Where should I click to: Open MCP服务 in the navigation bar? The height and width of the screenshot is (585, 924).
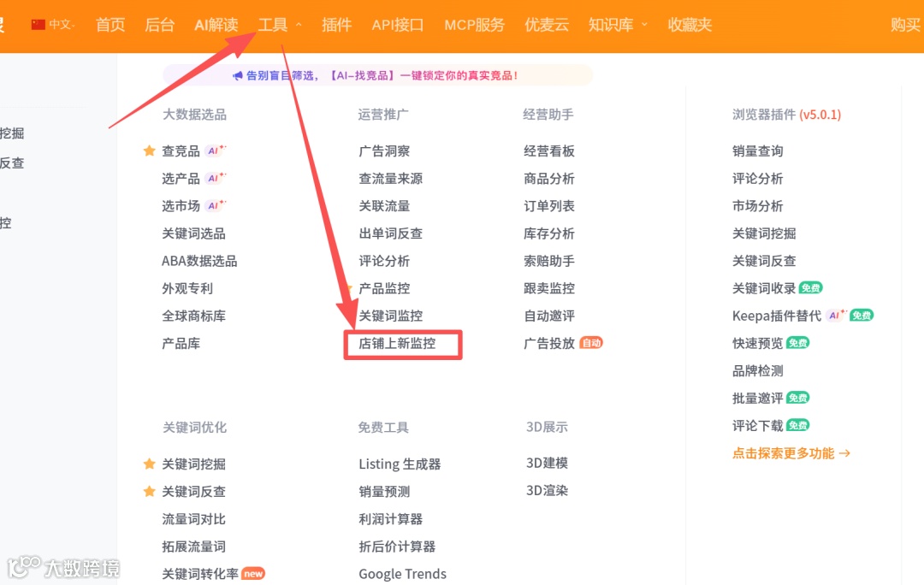pyautogui.click(x=474, y=25)
